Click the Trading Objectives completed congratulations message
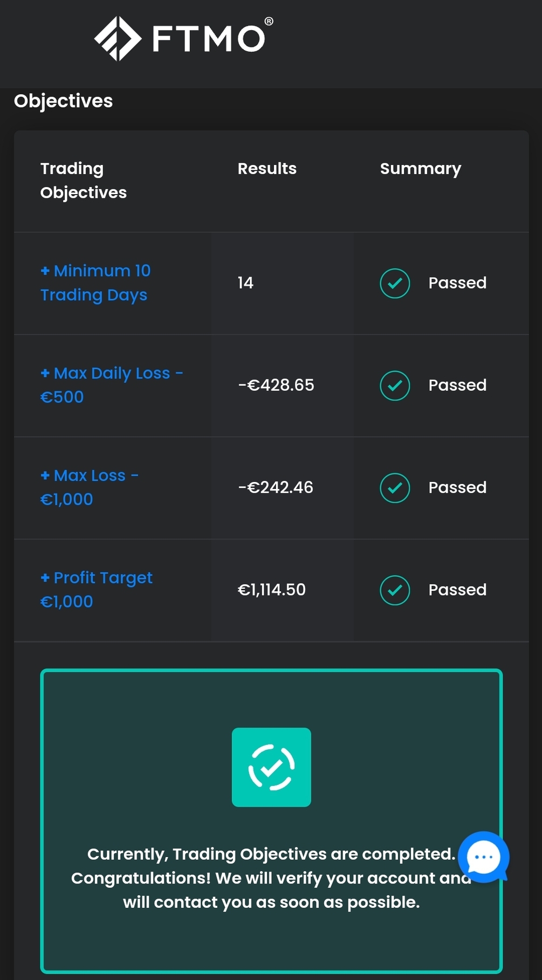This screenshot has width=542, height=980. [x=271, y=878]
